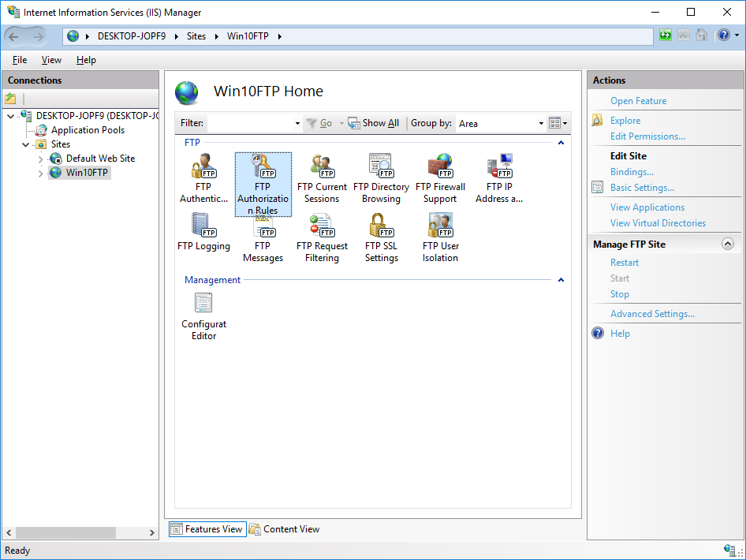Open the FTP Authentication feature icon

click(203, 178)
